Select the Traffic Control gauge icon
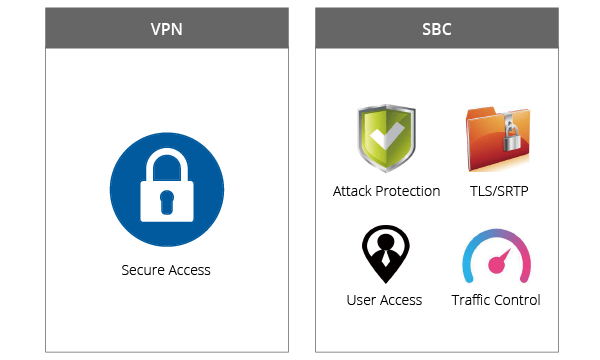 (x=496, y=256)
